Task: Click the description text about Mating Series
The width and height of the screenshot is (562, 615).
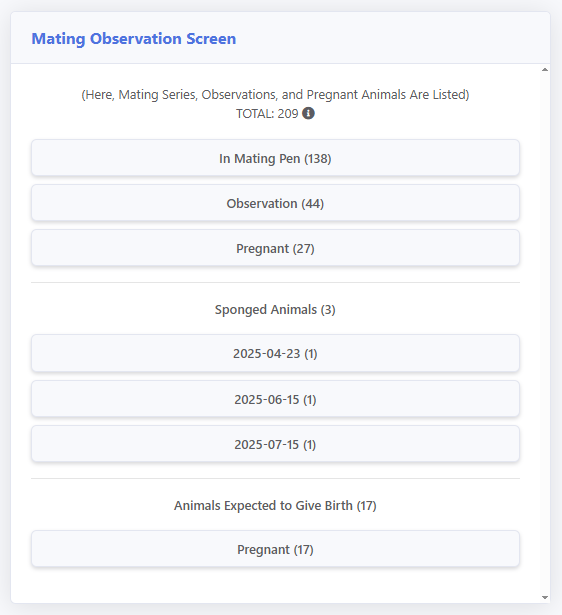Action: [275, 95]
